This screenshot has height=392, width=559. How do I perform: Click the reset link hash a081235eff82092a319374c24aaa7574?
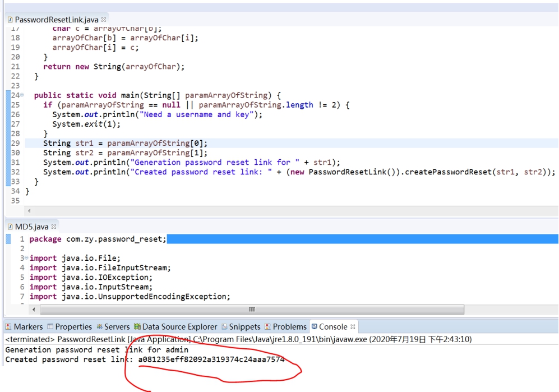tap(211, 359)
